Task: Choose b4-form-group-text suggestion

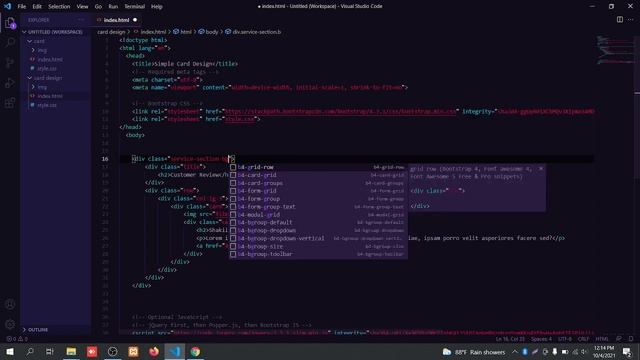Action: point(318,207)
